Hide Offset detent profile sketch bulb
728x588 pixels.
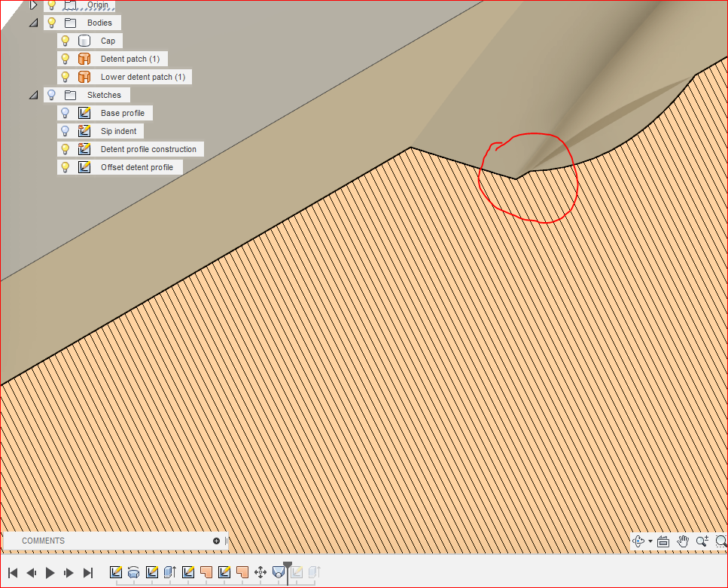(x=65, y=168)
